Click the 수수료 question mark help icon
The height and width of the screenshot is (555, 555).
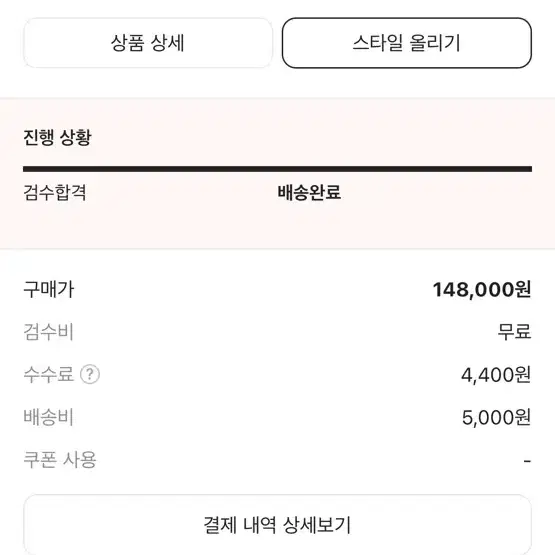click(90, 374)
